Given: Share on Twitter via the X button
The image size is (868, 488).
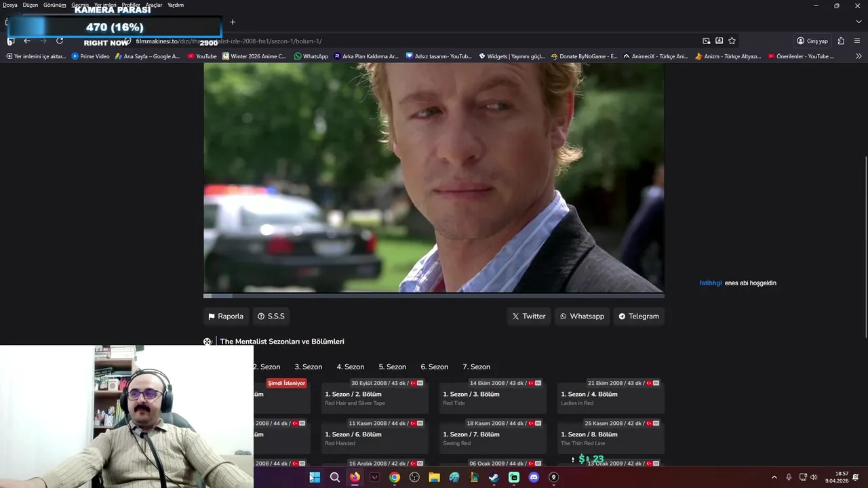Looking at the screenshot, I should 529,316.
